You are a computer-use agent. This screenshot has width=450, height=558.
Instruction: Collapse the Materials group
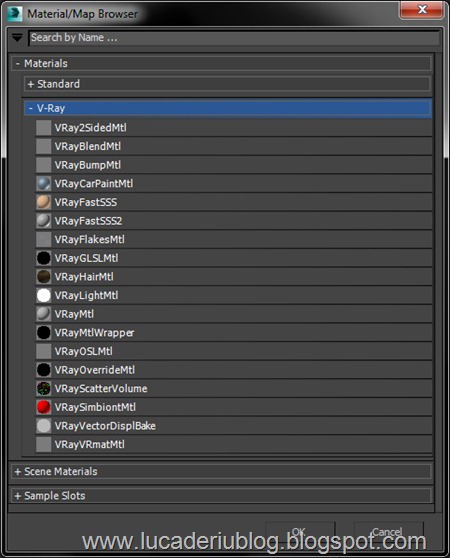pos(18,64)
